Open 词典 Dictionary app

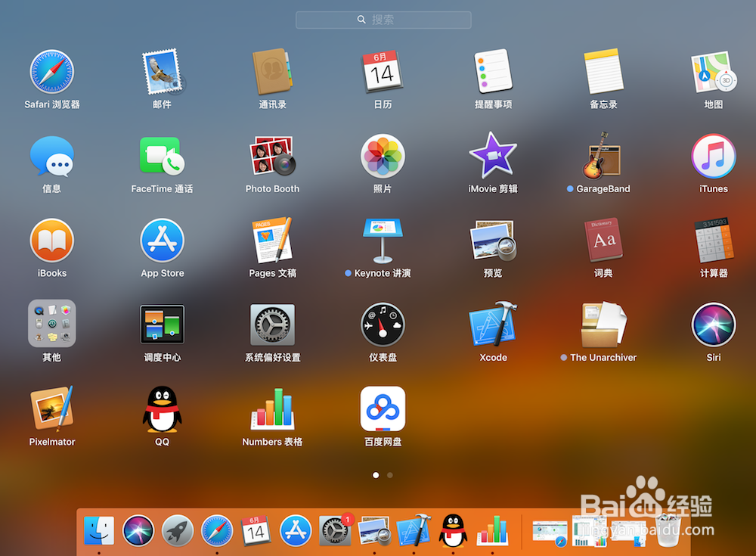pyautogui.click(x=603, y=240)
